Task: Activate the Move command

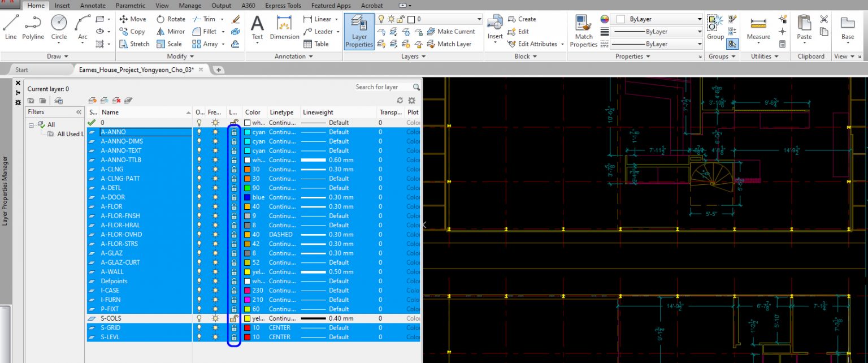Action: 133,19
